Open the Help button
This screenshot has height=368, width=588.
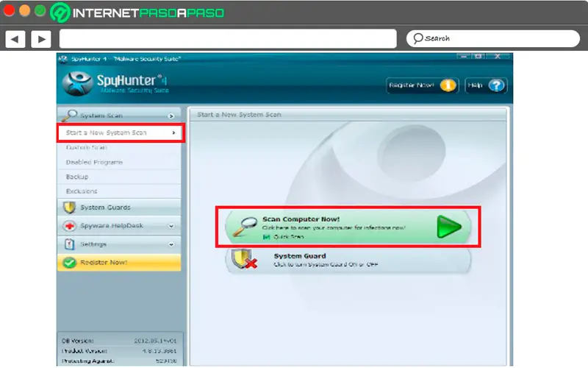click(x=486, y=85)
